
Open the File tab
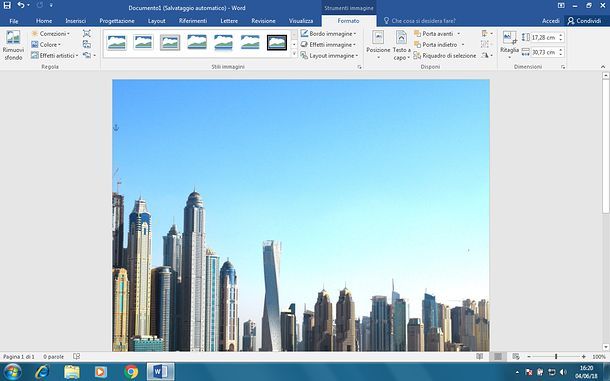[x=14, y=21]
